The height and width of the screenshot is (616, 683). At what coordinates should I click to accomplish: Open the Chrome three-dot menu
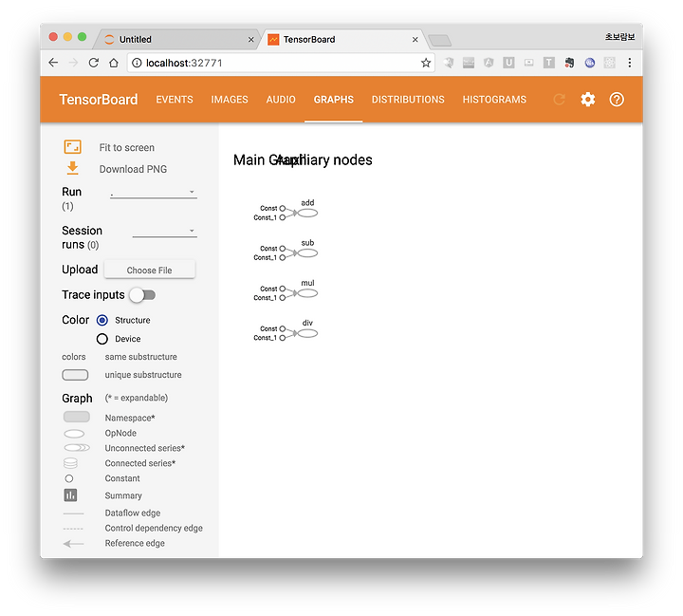630,63
